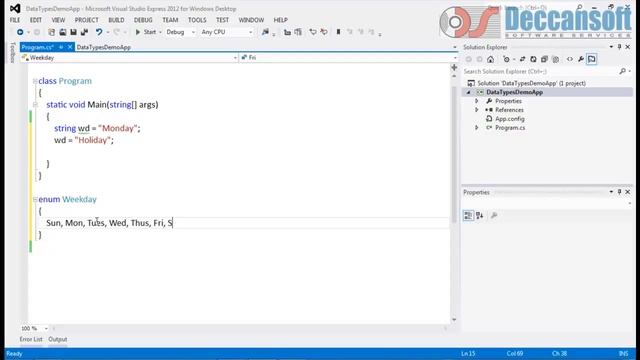The width and height of the screenshot is (640, 360).
Task: Collapse the class Program code region
Action: [x=35, y=81]
